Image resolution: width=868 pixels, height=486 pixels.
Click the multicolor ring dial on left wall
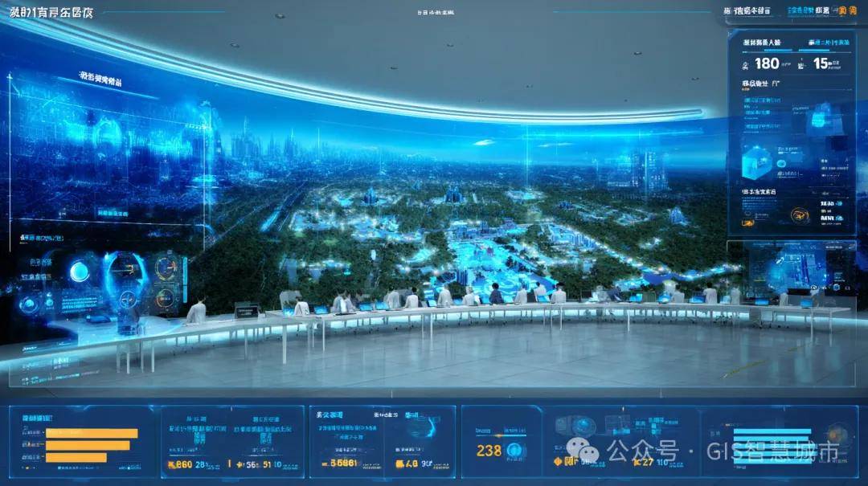(x=167, y=268)
